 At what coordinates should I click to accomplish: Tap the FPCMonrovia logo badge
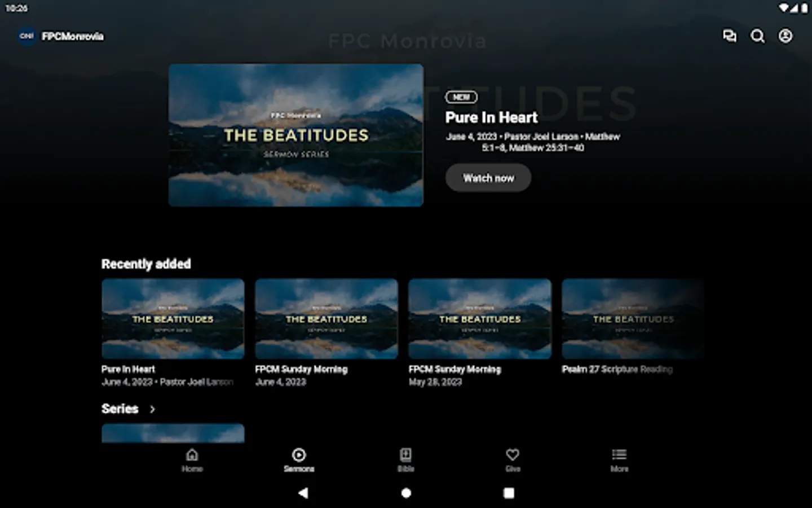point(27,36)
